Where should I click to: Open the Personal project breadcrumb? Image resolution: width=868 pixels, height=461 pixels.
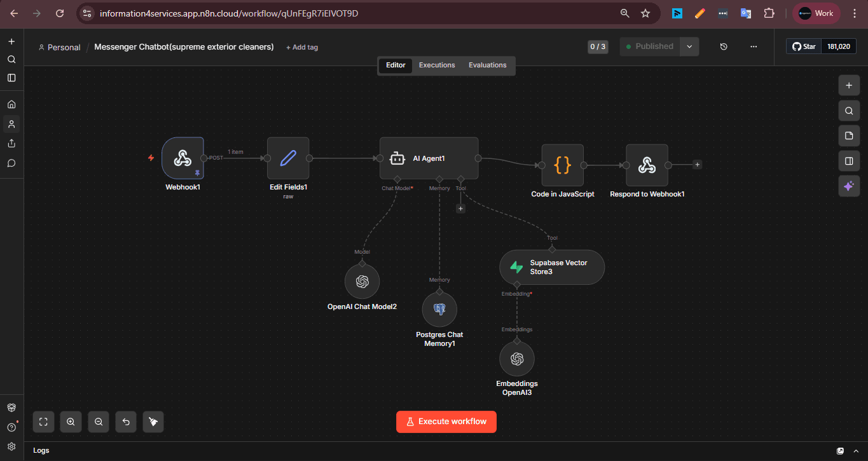pyautogui.click(x=59, y=47)
